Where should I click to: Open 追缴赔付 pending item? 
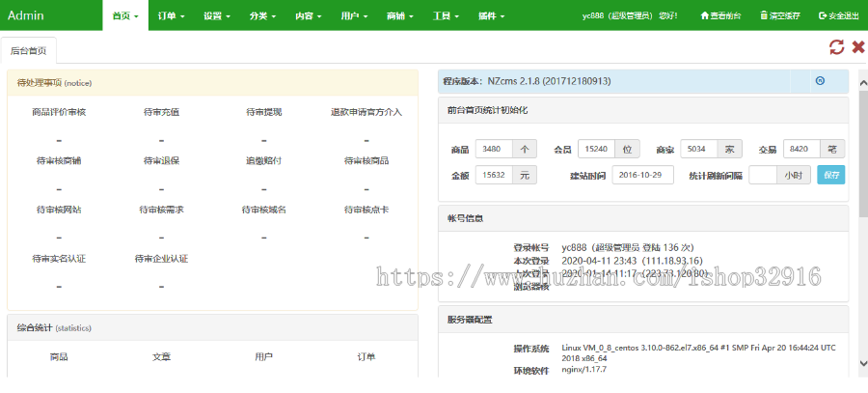[264, 160]
